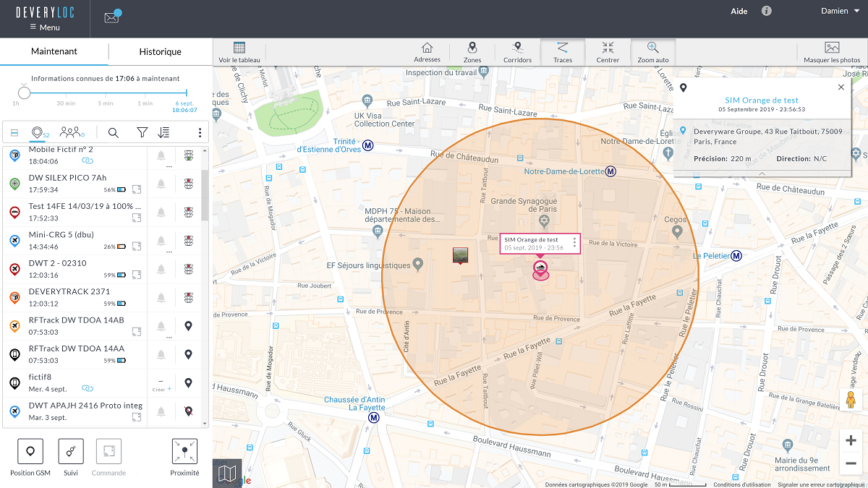The width and height of the screenshot is (868, 488).
Task: Click the Aide help link
Action: 739,11
